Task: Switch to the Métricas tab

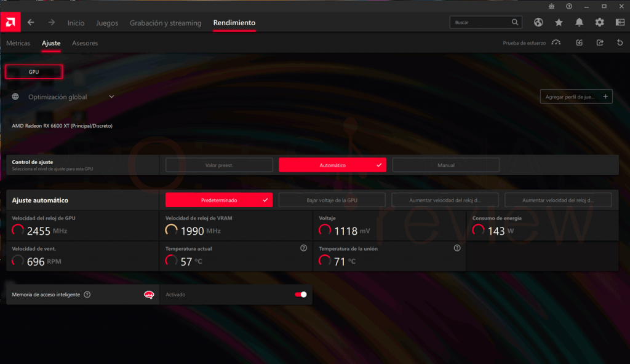Action: click(18, 43)
